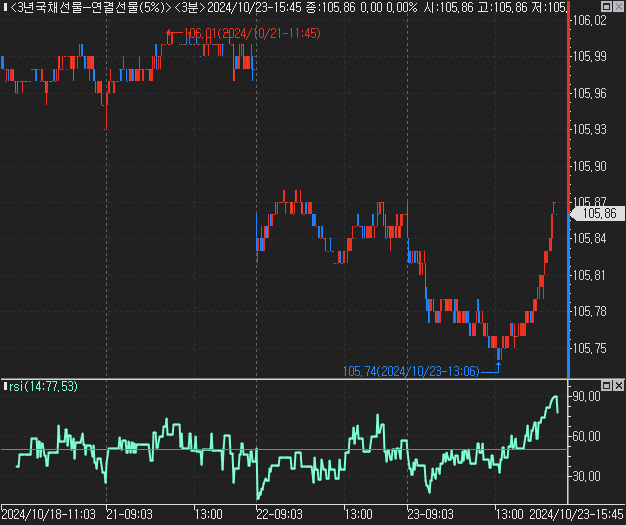Close the rsi indicator pane

pos(618,385)
